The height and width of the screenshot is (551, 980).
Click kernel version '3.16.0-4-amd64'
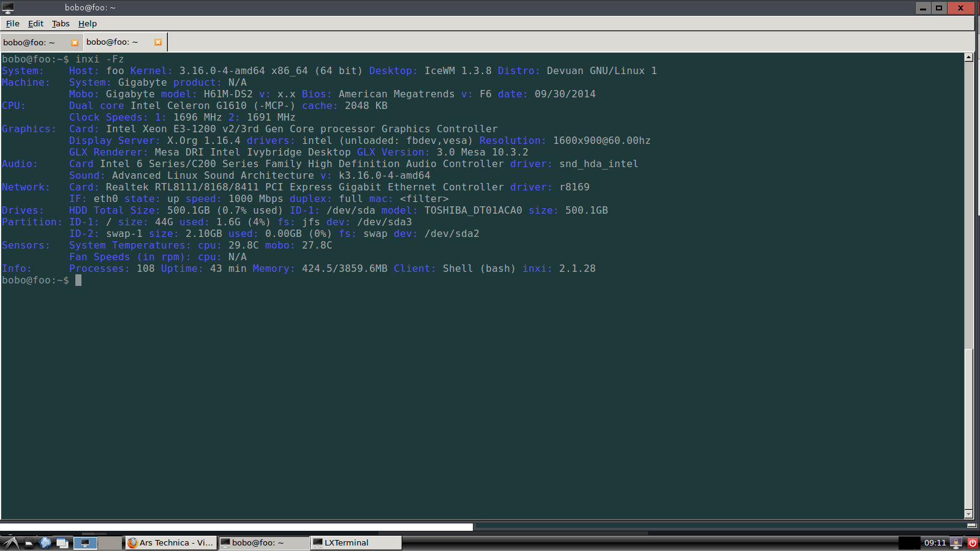pos(222,71)
